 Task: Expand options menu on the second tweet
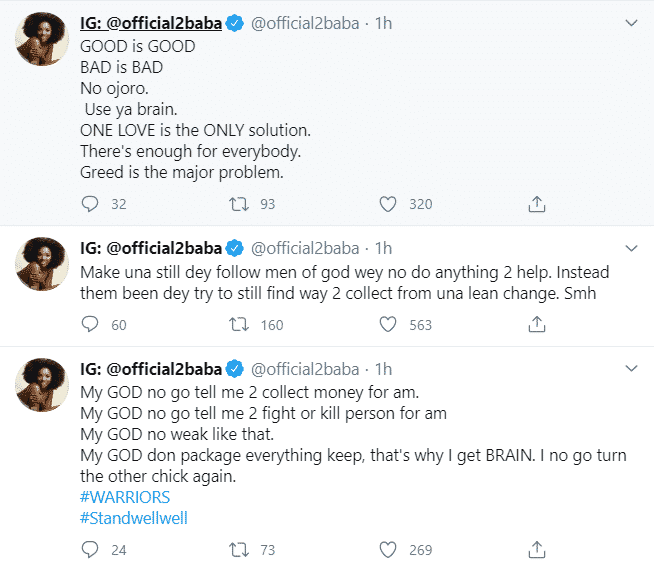[x=631, y=247]
